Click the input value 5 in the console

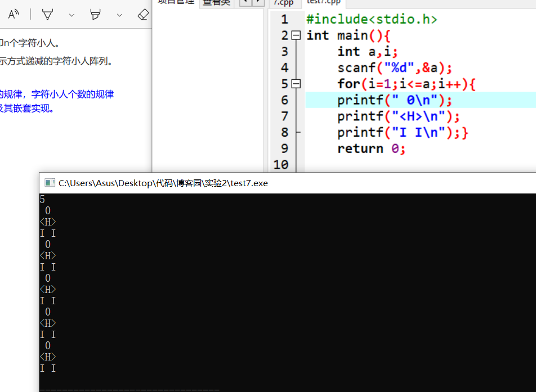click(x=42, y=200)
